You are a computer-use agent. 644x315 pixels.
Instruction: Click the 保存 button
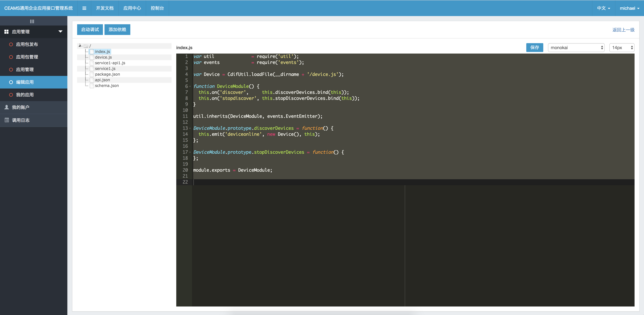coord(534,48)
